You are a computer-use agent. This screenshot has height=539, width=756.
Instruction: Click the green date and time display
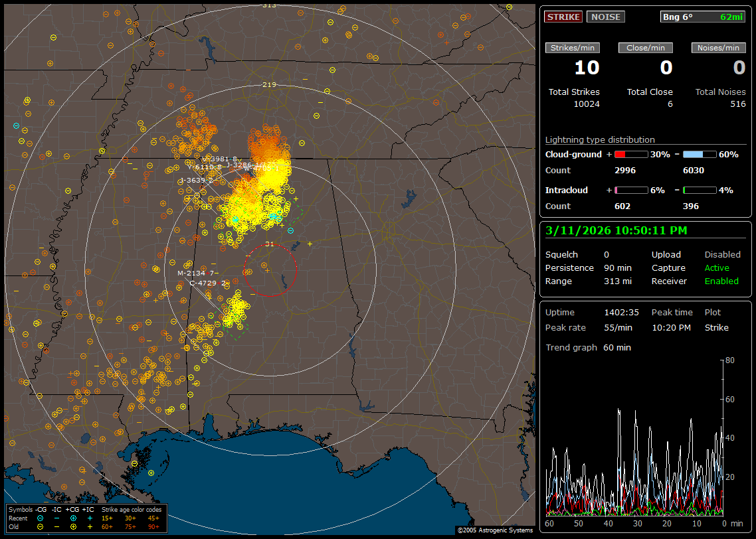coord(616,230)
